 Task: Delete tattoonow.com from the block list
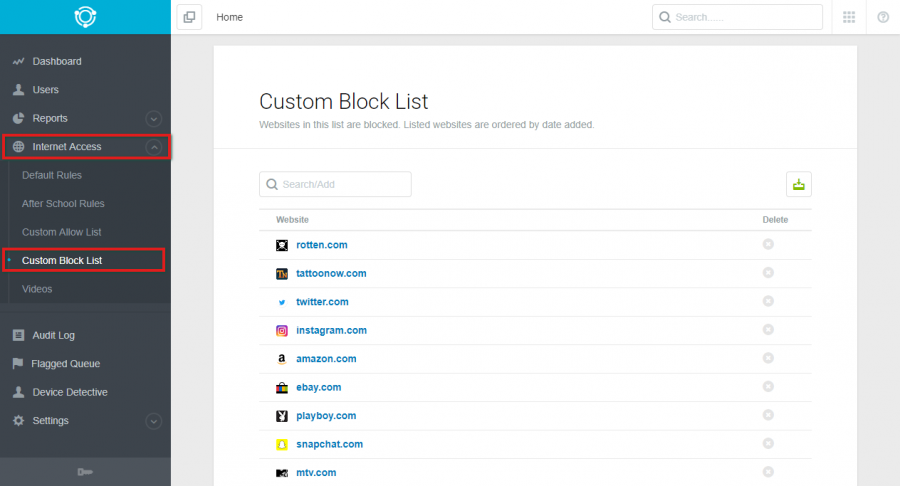click(x=768, y=273)
